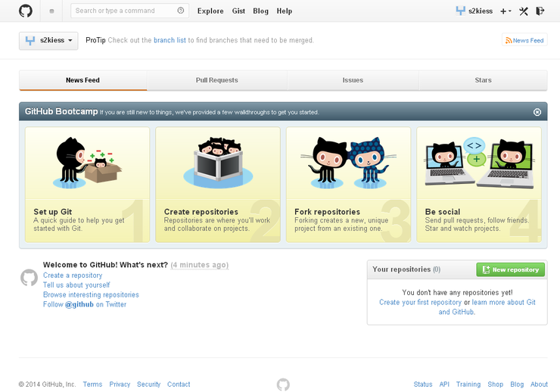The image size is (560, 392).
Task: Follow the Tell us about yourself link
Action: [x=76, y=285]
